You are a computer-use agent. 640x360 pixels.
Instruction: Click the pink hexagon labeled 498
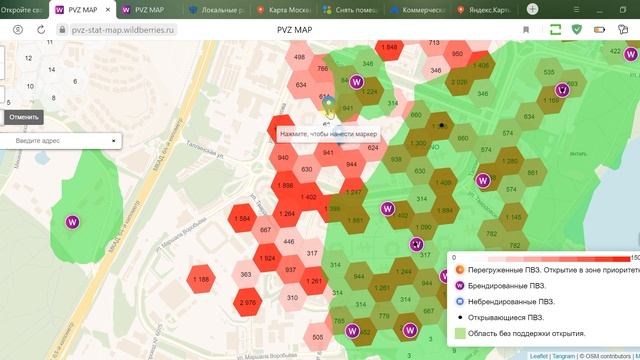tap(299, 57)
